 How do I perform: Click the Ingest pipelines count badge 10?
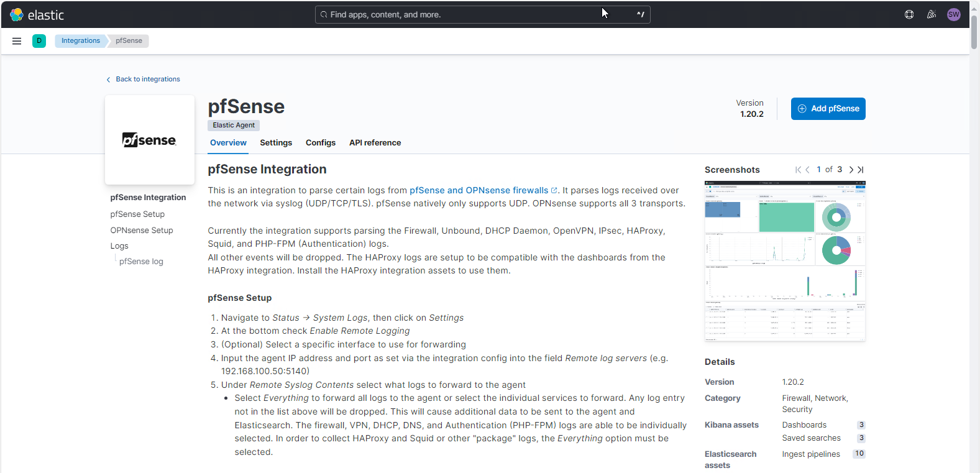859,454
